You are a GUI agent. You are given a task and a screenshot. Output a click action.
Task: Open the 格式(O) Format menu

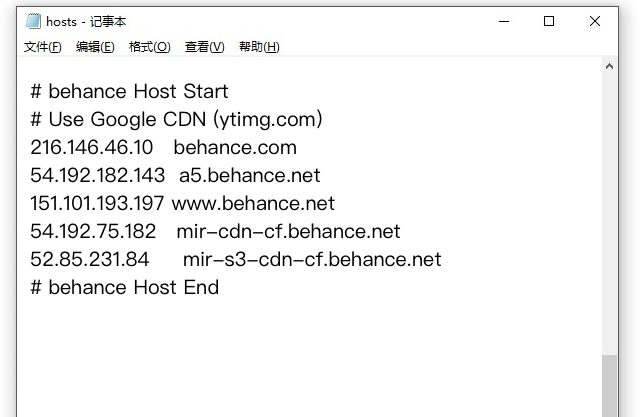[150, 47]
